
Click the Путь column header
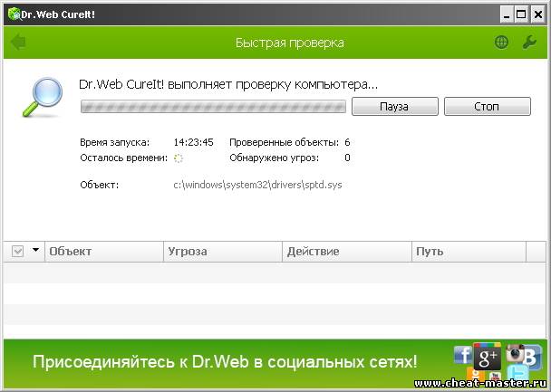click(x=430, y=251)
